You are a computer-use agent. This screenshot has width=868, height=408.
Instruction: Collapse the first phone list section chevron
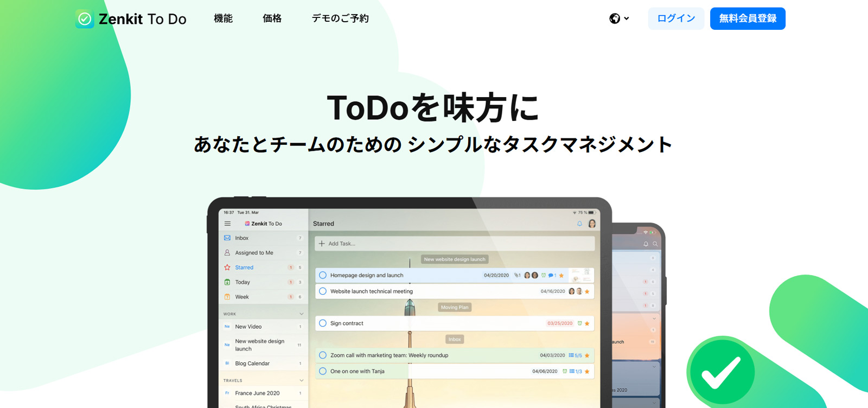654,318
